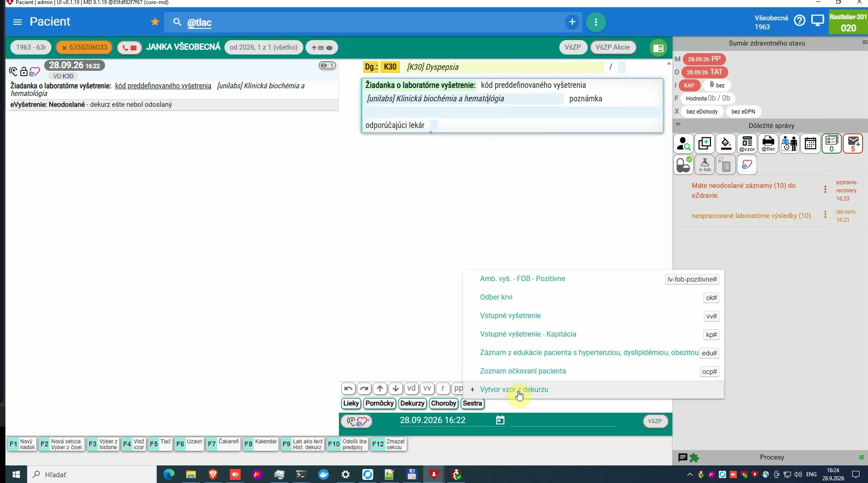Image resolution: width=868 pixels, height=483 pixels.
Task: Click the pills medication icon
Action: pyautogui.click(x=683, y=165)
